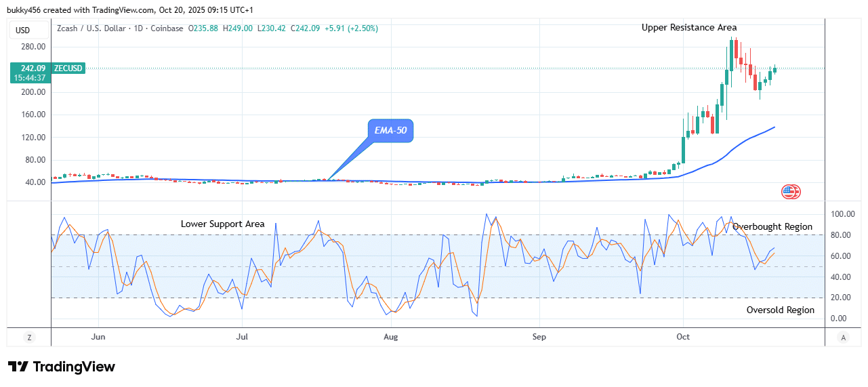The height and width of the screenshot is (387, 868).
Task: Select the Upper Resistance Area text label
Action: pyautogui.click(x=689, y=28)
